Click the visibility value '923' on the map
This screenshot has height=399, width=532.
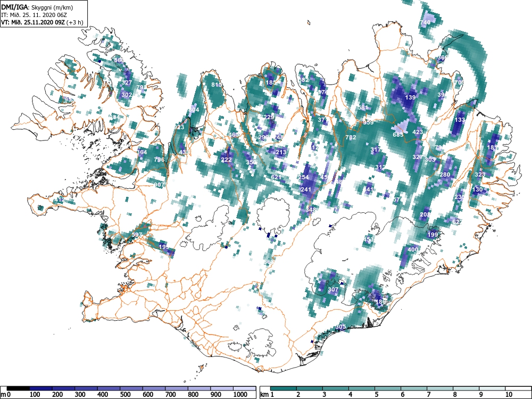pyautogui.click(x=179, y=127)
